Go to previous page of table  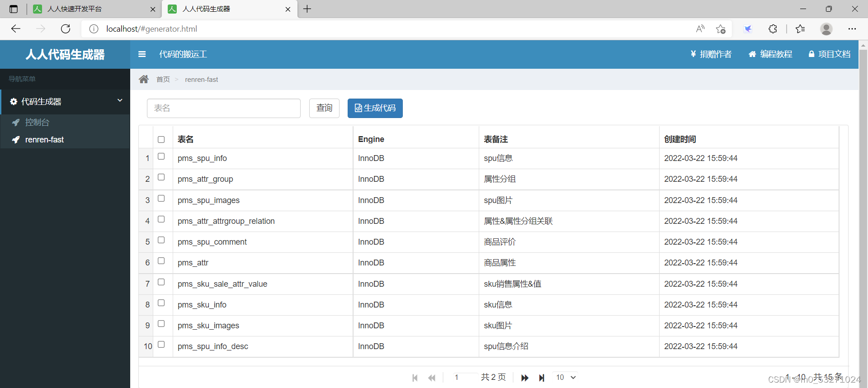(x=432, y=378)
